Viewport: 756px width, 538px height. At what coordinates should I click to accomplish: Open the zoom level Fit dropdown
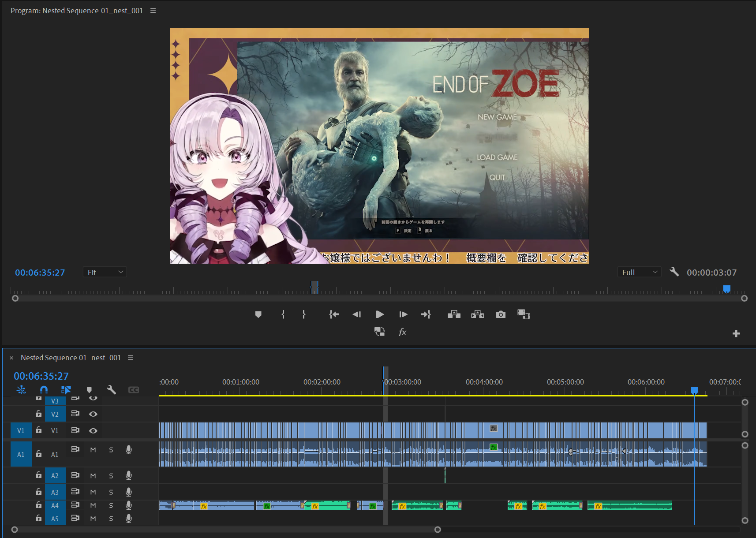pyautogui.click(x=105, y=272)
